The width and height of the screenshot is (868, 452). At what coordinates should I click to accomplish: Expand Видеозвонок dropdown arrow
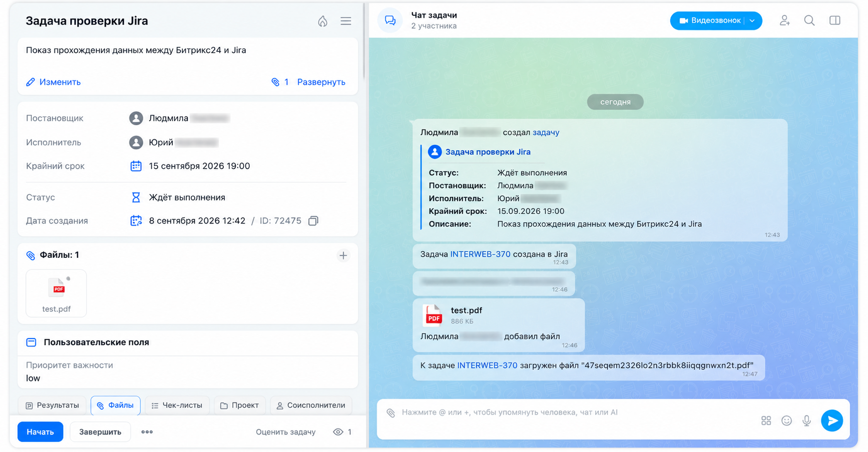(752, 20)
